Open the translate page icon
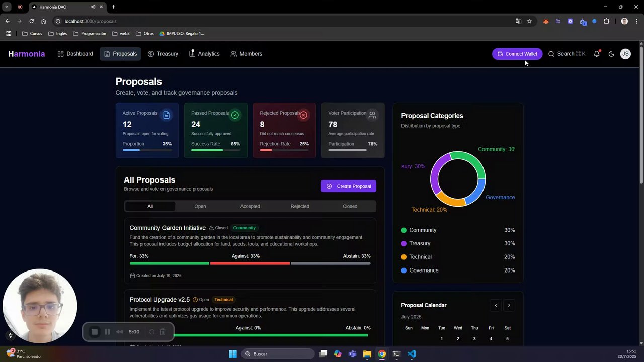 coord(518,21)
